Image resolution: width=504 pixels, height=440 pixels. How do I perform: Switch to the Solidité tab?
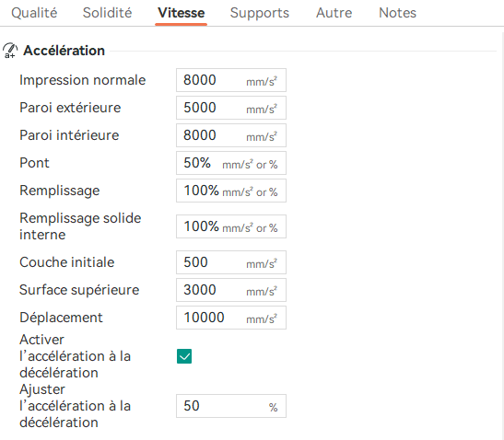click(x=107, y=13)
